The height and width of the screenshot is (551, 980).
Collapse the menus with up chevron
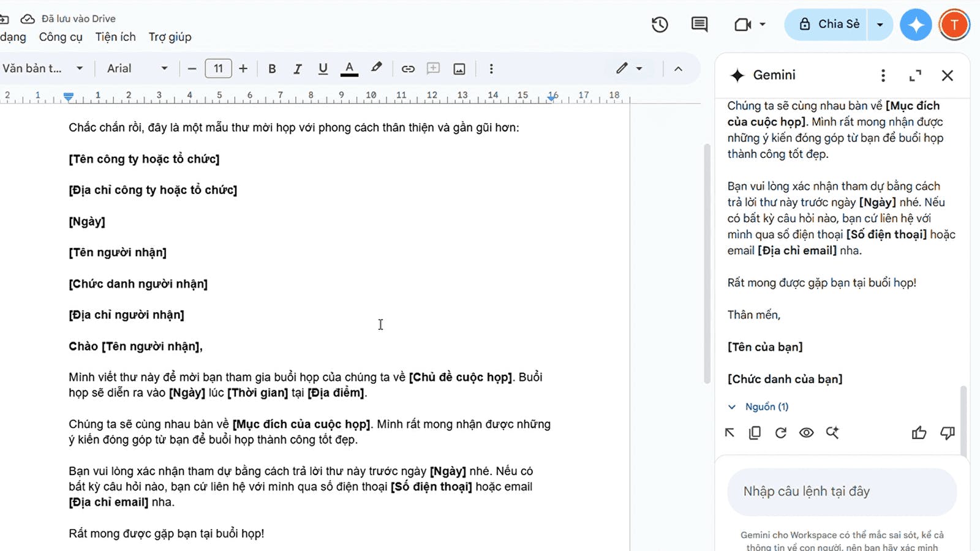678,69
